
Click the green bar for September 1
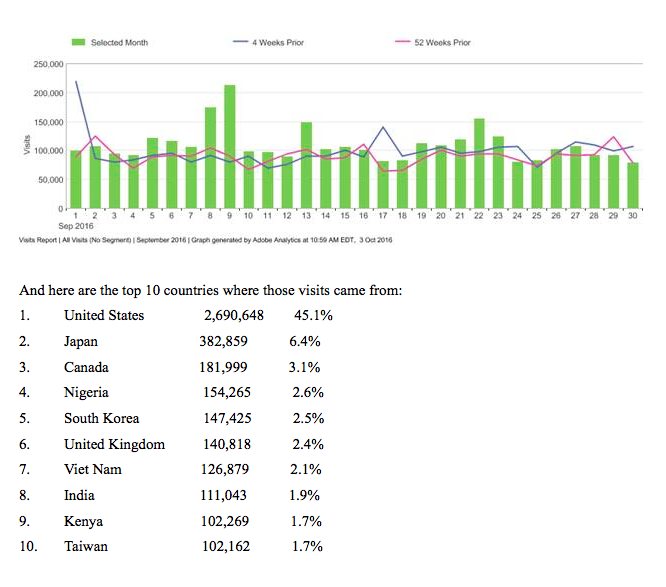tap(76, 179)
